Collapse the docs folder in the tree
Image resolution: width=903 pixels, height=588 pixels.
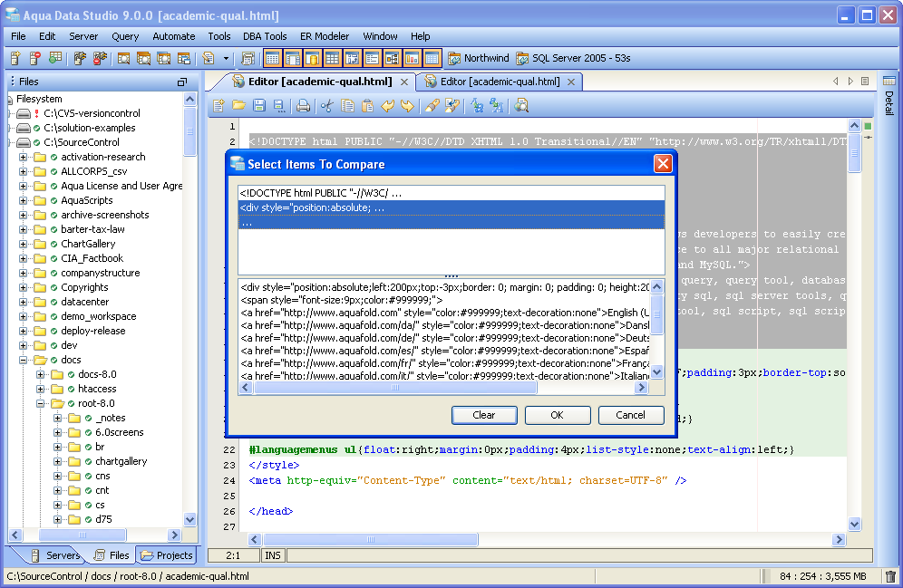24,360
